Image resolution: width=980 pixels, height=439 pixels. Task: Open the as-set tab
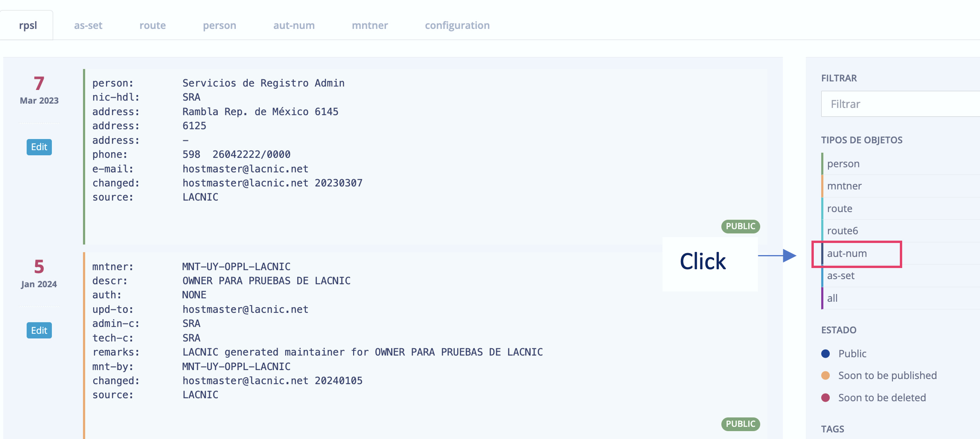[88, 25]
